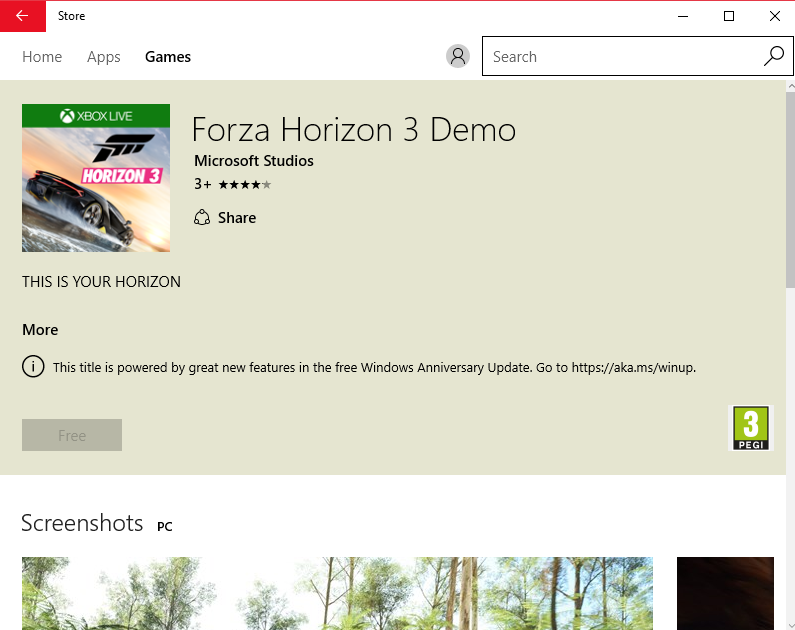Click the Screenshots section heading
Screen dimensions: 795x630
[x=82, y=523]
